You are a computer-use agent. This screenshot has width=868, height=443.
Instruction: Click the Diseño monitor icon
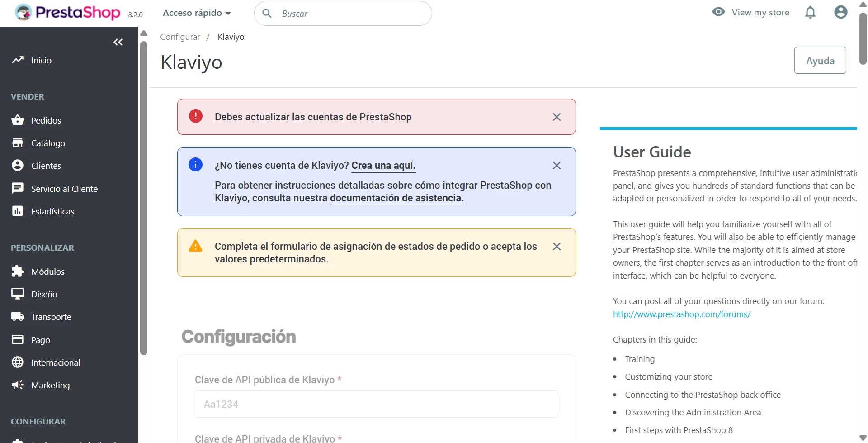tap(18, 294)
